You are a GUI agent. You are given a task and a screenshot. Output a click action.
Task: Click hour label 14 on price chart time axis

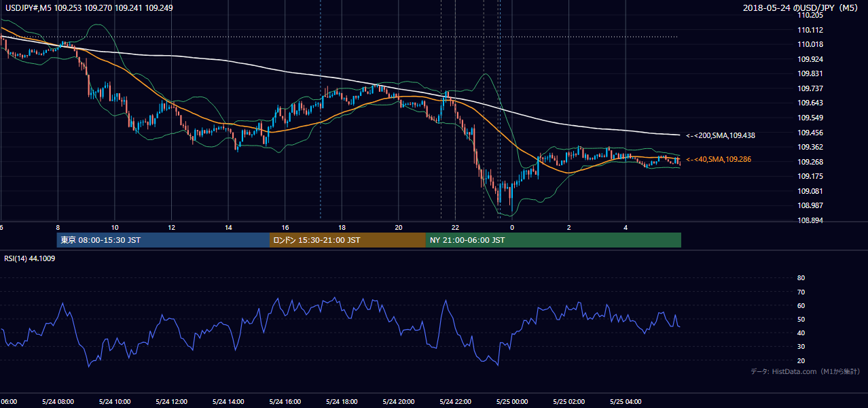click(x=228, y=227)
